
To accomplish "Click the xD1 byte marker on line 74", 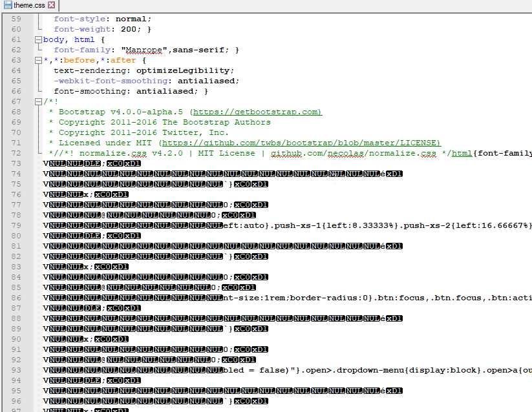I will 394,174.
